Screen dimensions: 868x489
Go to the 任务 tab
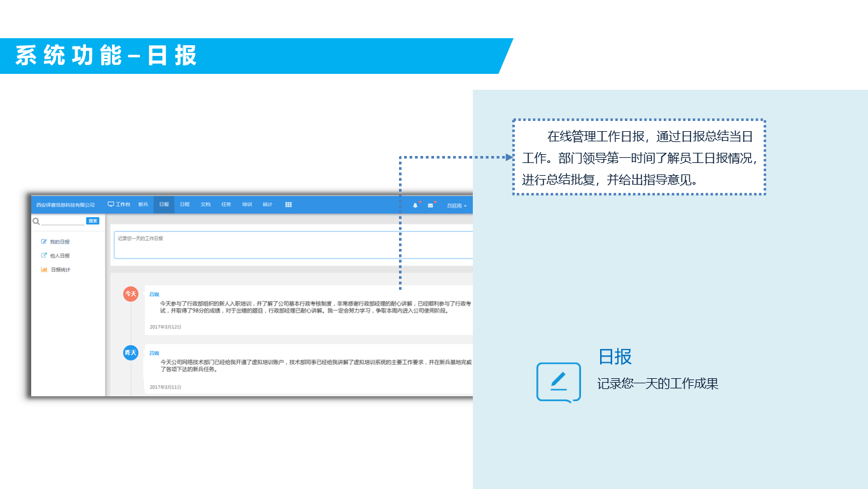226,204
